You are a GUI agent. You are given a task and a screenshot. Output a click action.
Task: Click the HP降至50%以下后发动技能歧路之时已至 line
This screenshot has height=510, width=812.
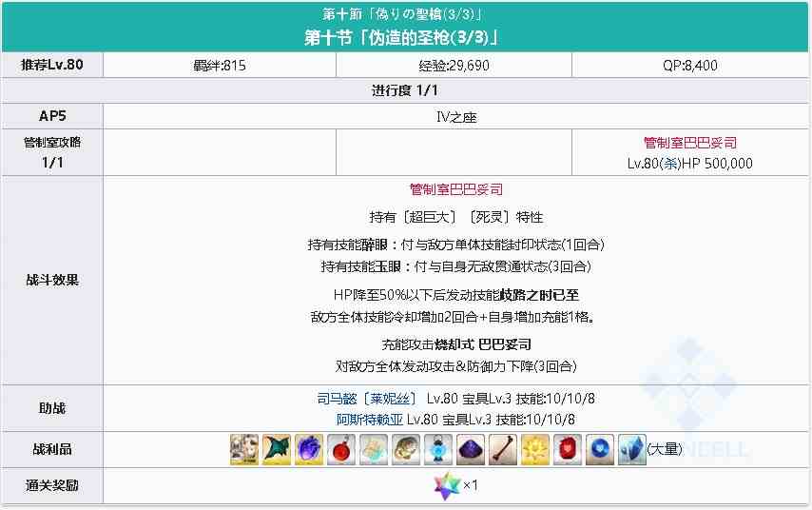(x=455, y=295)
